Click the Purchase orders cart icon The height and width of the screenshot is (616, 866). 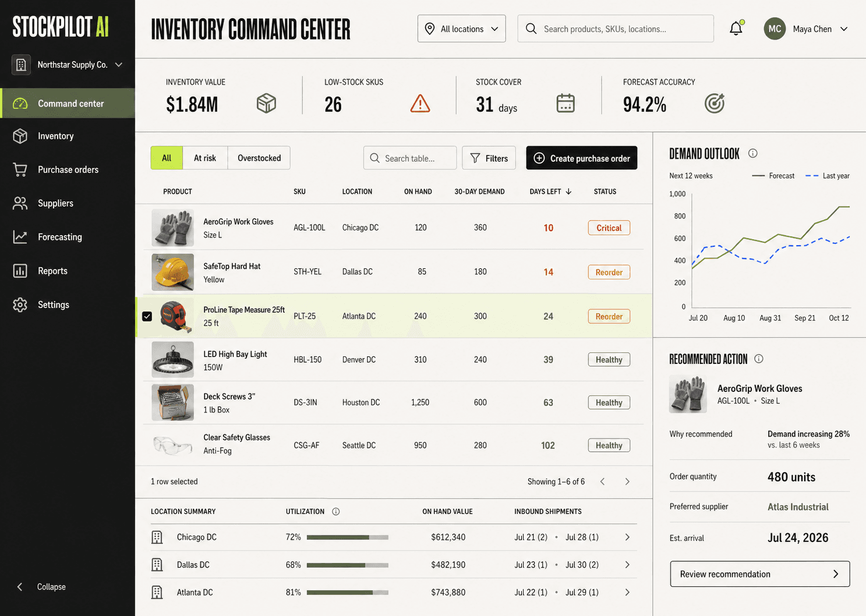tap(20, 169)
